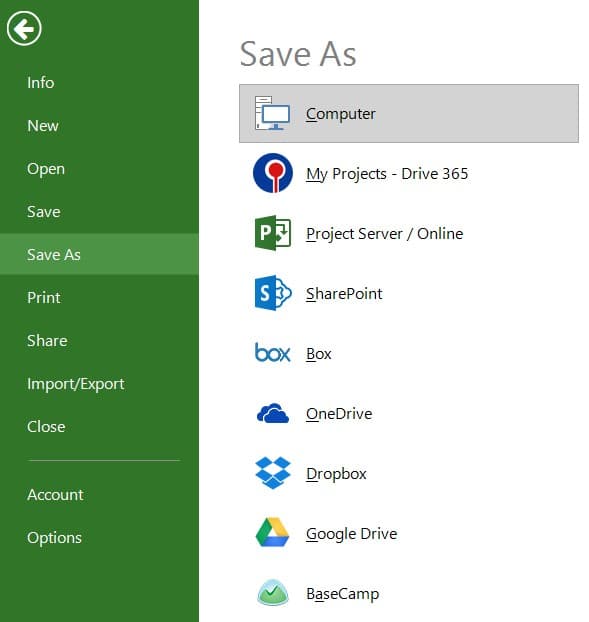Open the Share section

(47, 341)
